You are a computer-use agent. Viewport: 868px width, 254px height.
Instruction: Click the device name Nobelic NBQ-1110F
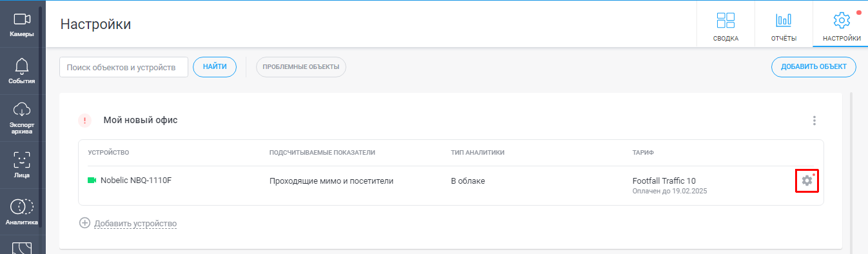click(x=136, y=181)
